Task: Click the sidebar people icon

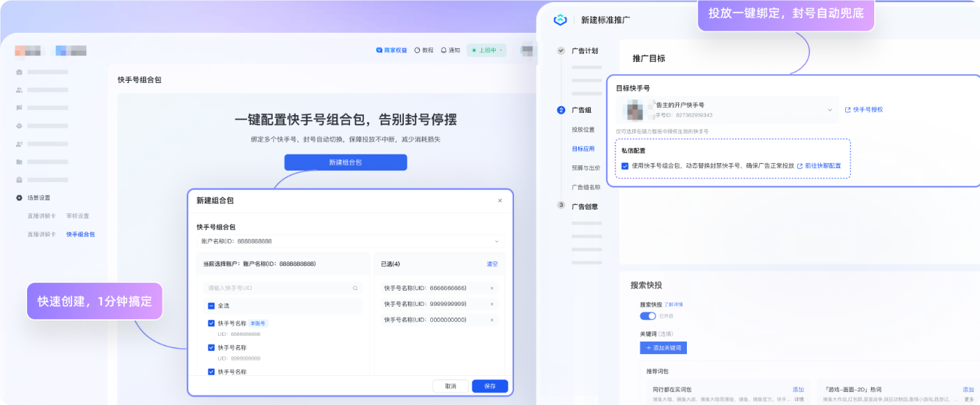Action: click(19, 90)
